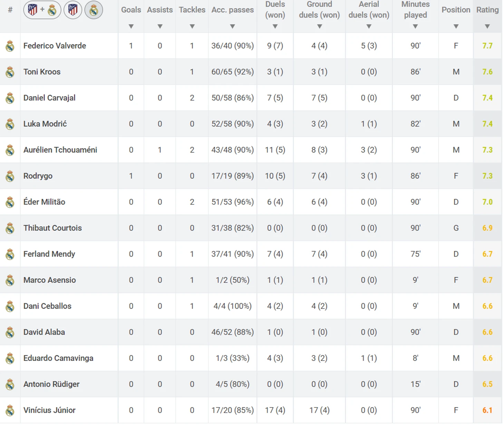The height and width of the screenshot is (426, 504).
Task: Select the 11 (5) duels value
Action: (x=275, y=150)
